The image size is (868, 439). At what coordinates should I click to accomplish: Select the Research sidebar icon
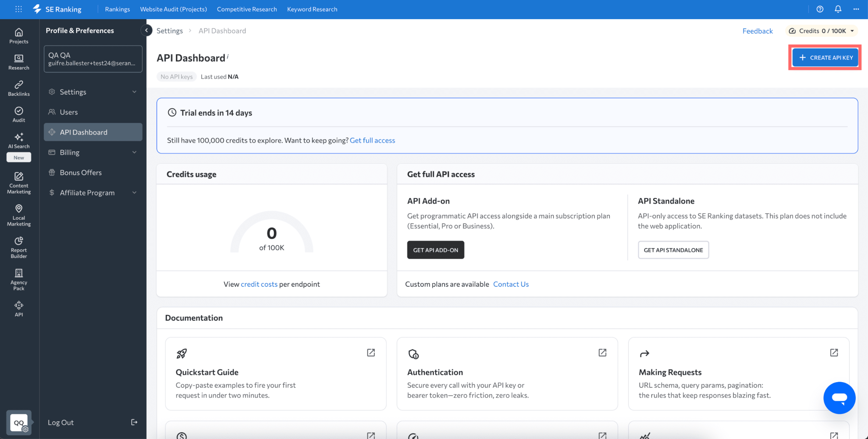pos(19,62)
